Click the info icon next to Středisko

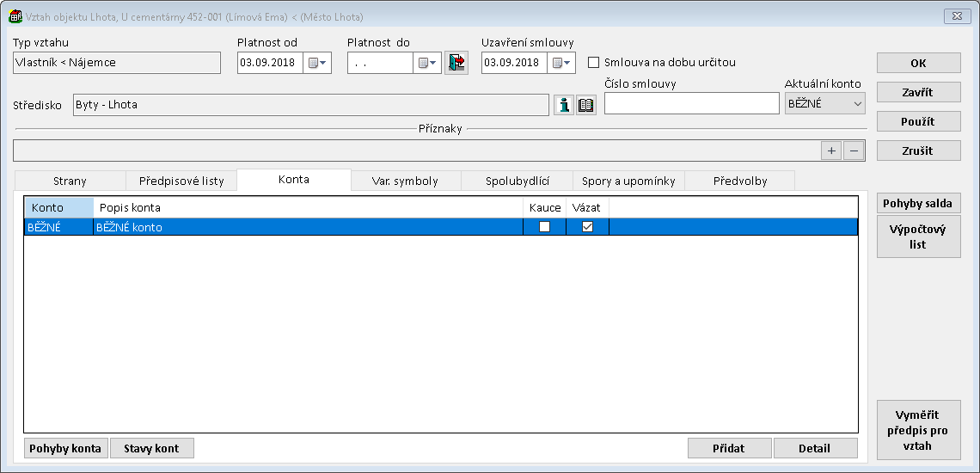point(564,105)
